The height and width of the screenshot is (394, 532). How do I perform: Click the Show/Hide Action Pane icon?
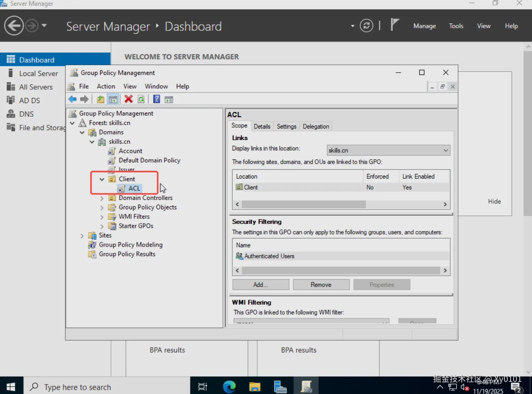[169, 99]
